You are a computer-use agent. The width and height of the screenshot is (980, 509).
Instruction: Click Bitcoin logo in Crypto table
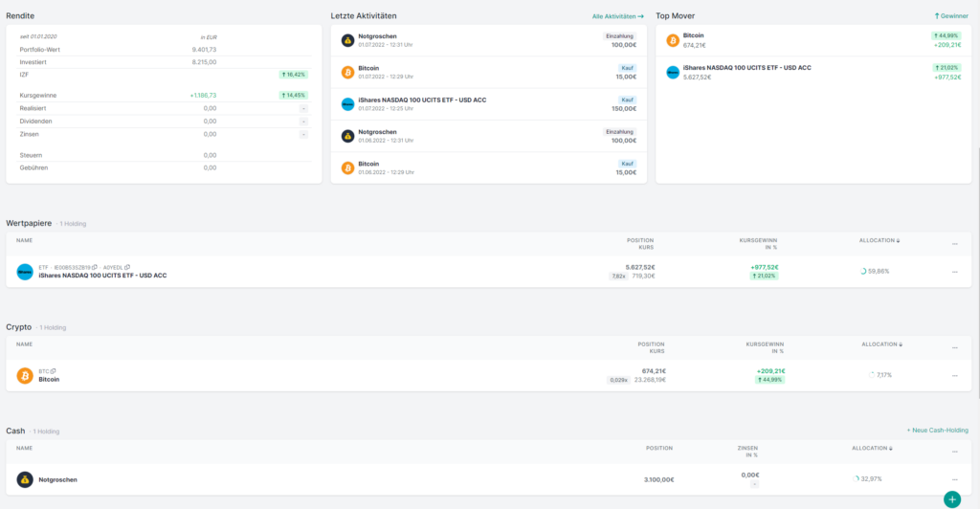25,375
